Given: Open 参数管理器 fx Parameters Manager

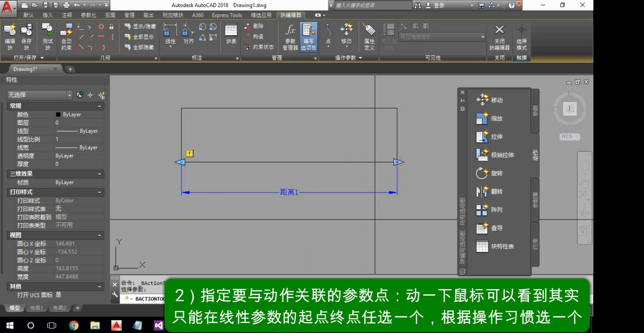Looking at the screenshot, I should (x=290, y=37).
